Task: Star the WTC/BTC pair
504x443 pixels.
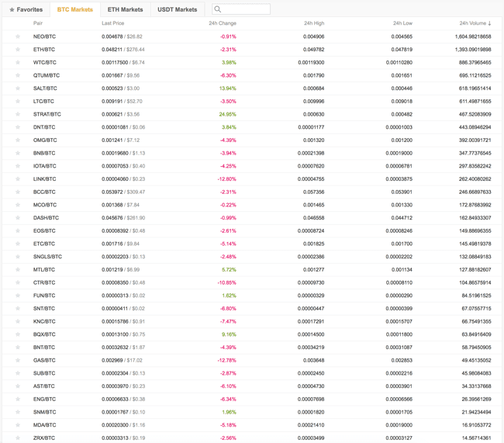Action: click(x=18, y=62)
